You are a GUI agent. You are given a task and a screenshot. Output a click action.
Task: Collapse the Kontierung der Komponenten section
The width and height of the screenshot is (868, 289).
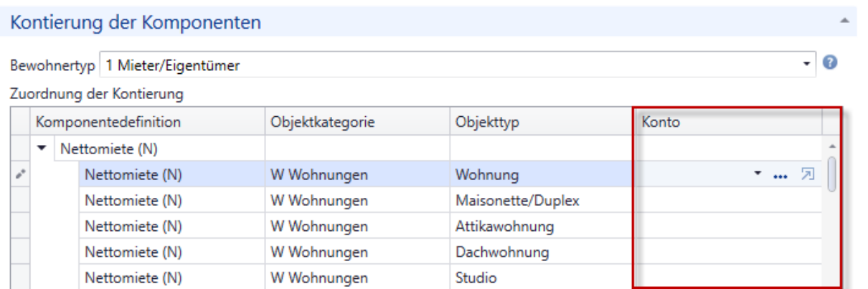[846, 22]
